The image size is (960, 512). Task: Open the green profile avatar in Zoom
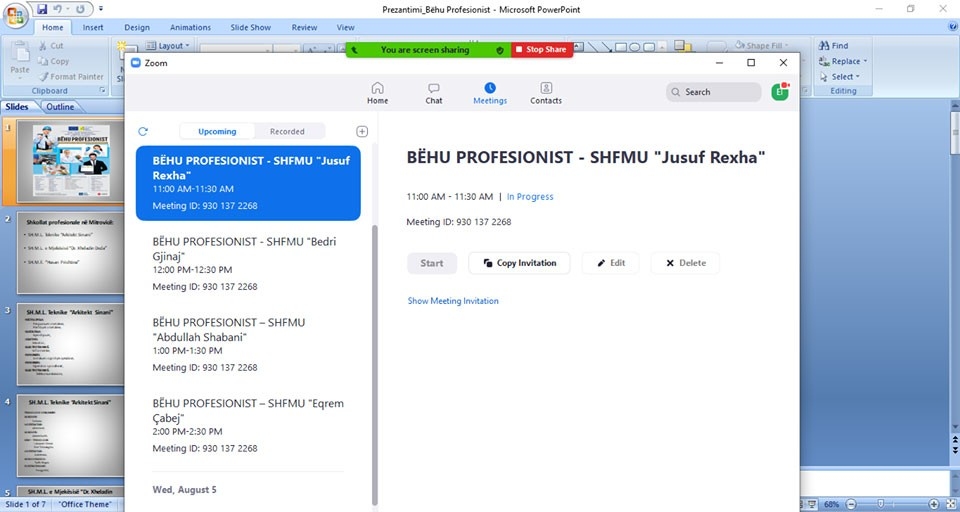(x=779, y=92)
